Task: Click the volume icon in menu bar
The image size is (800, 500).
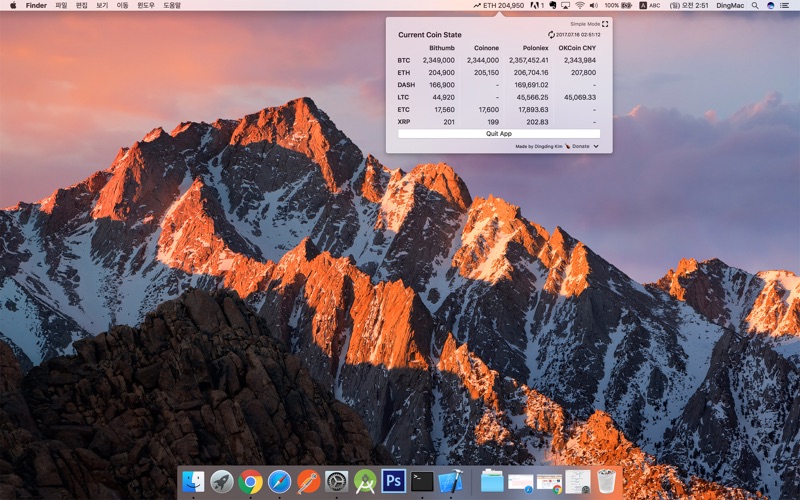Action: (x=595, y=5)
